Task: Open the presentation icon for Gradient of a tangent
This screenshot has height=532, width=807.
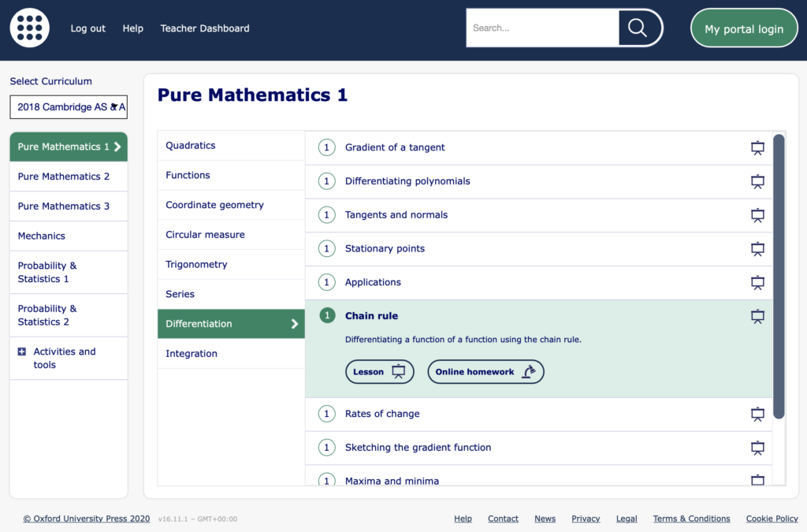Action: click(x=757, y=147)
